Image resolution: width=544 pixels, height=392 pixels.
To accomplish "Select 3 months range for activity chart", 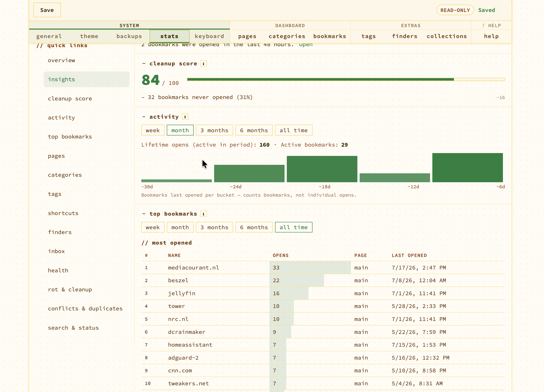I will (215, 130).
